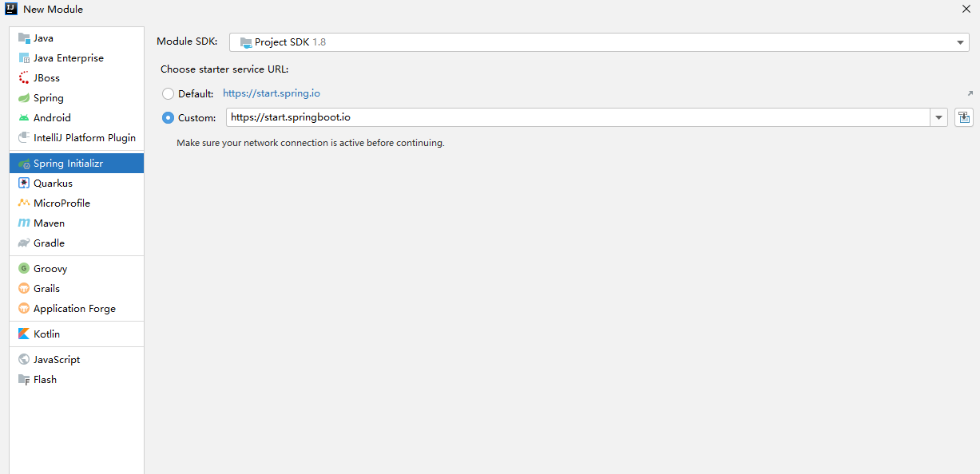Select Gradle module type
980x474 pixels.
click(77, 243)
